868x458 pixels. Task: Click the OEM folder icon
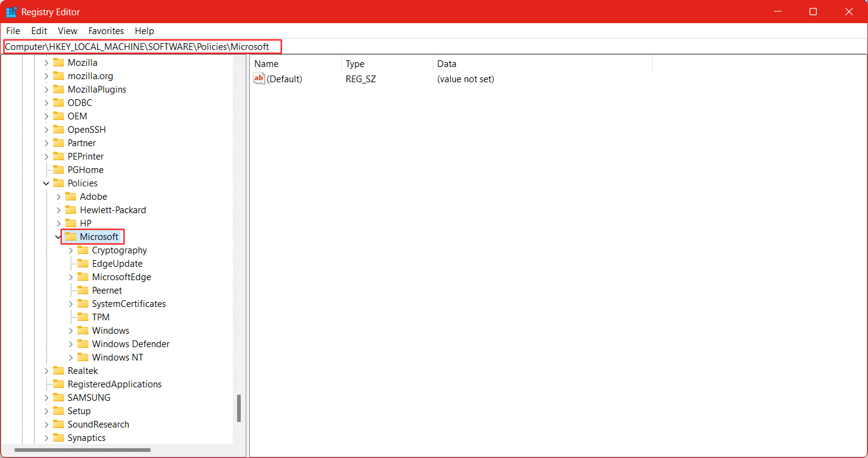(59, 116)
